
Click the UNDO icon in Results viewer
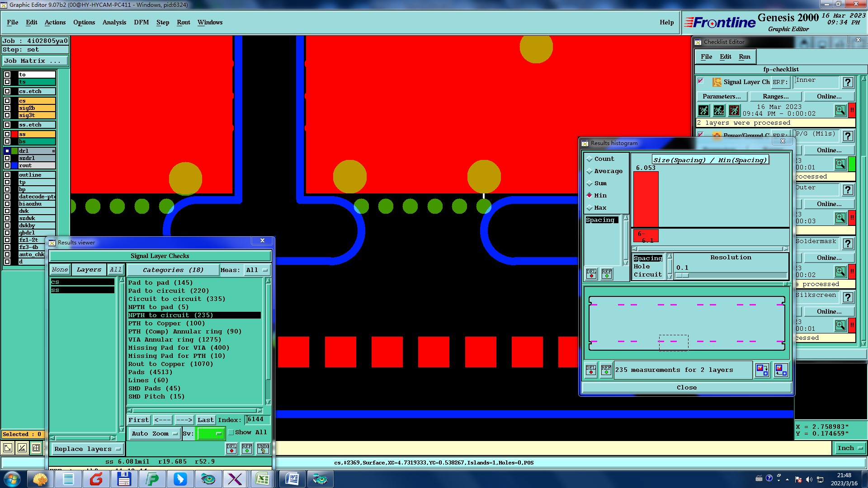[263, 448]
